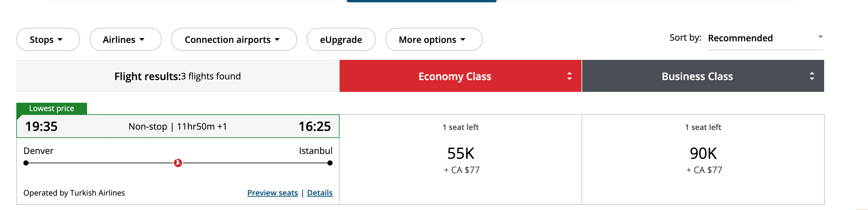The image size is (868, 210).
Task: Open Connection airports filter dropdown
Action: (x=234, y=40)
